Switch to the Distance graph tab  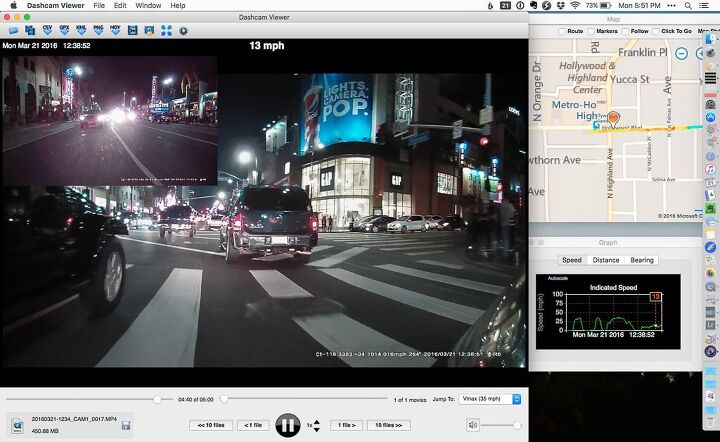click(606, 260)
